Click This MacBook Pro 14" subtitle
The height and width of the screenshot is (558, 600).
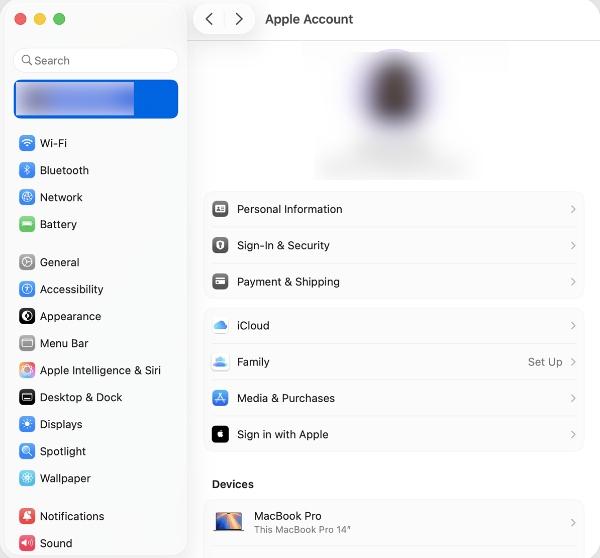(x=302, y=530)
